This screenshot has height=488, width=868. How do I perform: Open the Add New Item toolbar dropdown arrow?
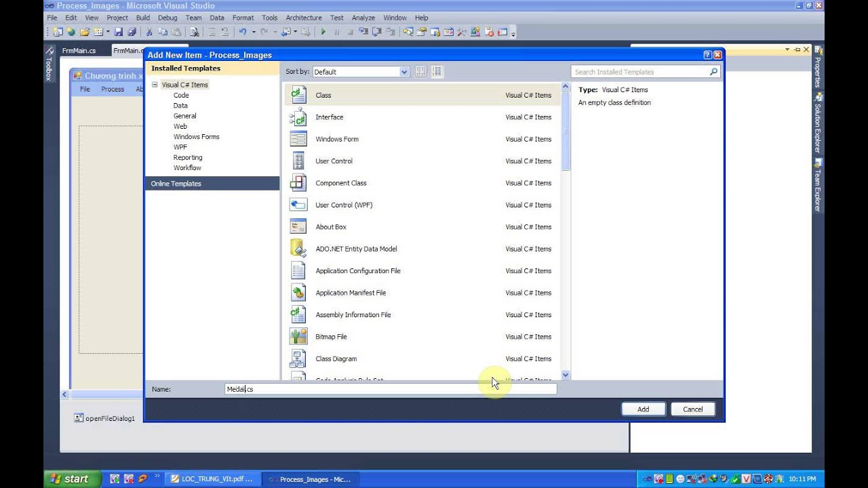pos(108,32)
